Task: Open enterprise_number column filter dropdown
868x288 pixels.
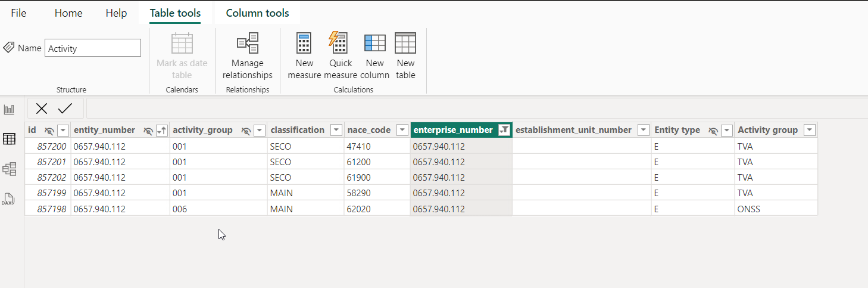Action: coord(504,131)
